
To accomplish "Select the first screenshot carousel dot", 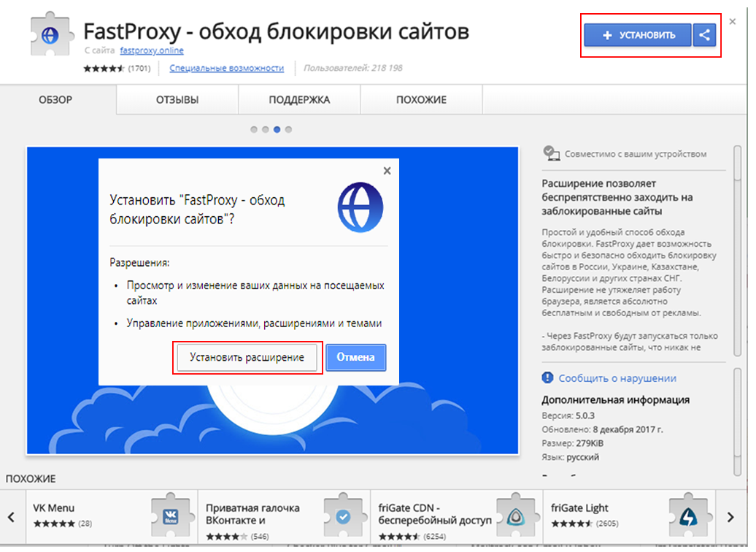I will (254, 129).
